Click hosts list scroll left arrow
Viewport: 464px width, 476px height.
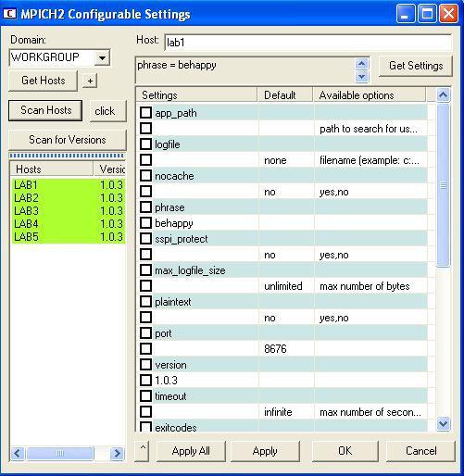[x=17, y=453]
